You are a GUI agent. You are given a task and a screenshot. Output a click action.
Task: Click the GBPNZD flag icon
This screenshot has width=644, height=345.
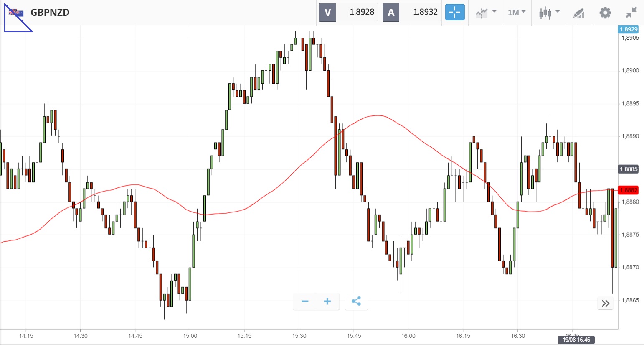16,13
